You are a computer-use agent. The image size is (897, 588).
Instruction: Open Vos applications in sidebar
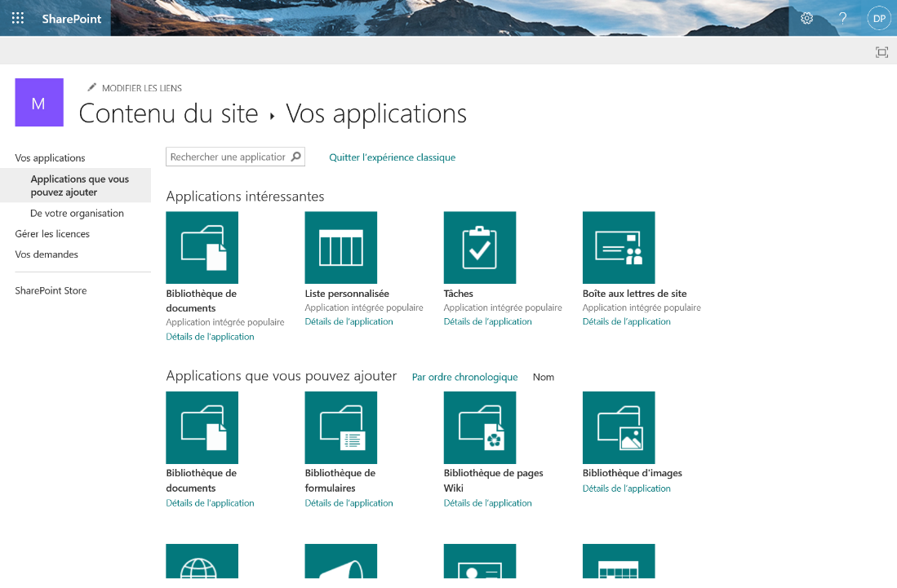coord(51,157)
